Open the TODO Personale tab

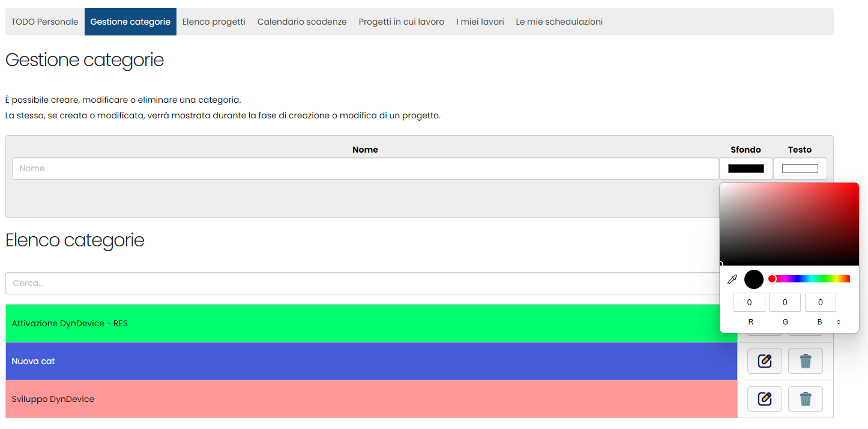[x=45, y=22]
